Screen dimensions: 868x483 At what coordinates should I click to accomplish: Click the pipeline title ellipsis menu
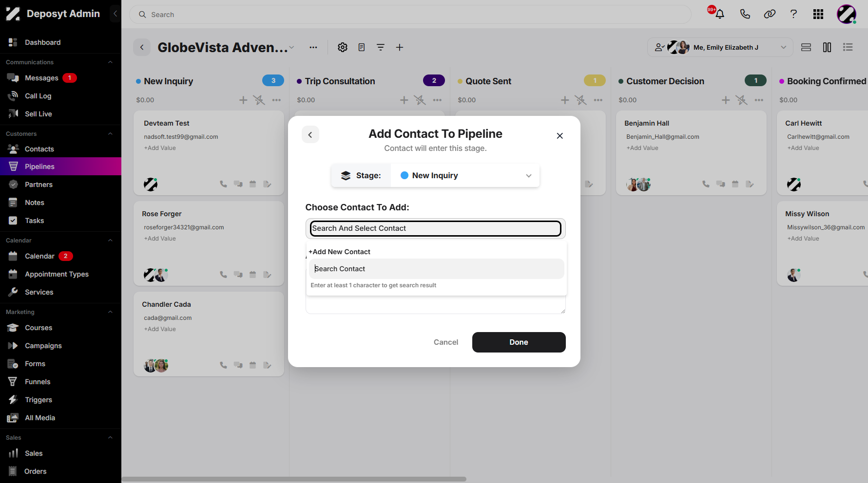(313, 47)
